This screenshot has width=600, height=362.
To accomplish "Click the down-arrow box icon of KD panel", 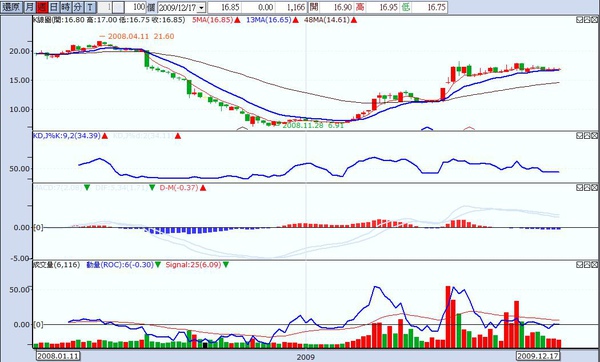I will pos(580,135).
